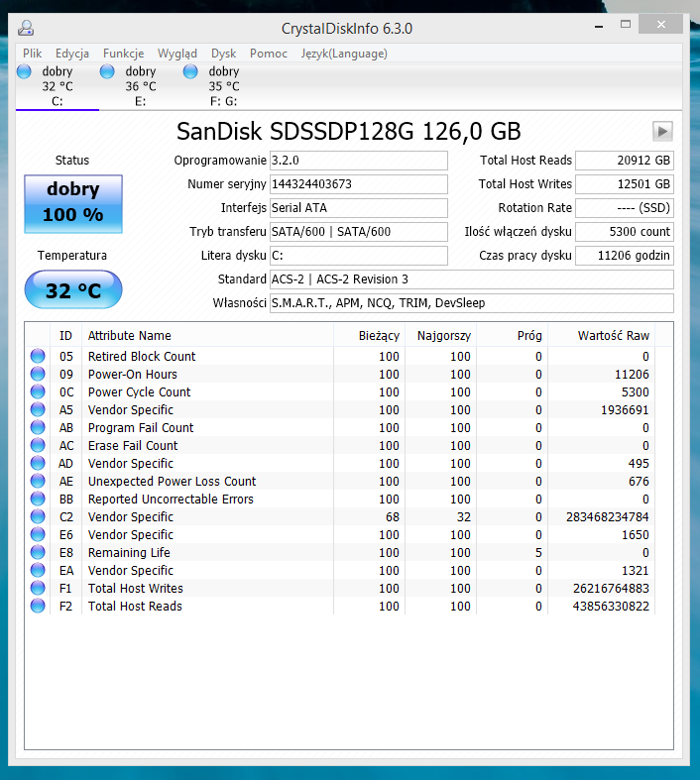Click the status orb for drive E:
The image size is (700, 780).
[x=107, y=71]
